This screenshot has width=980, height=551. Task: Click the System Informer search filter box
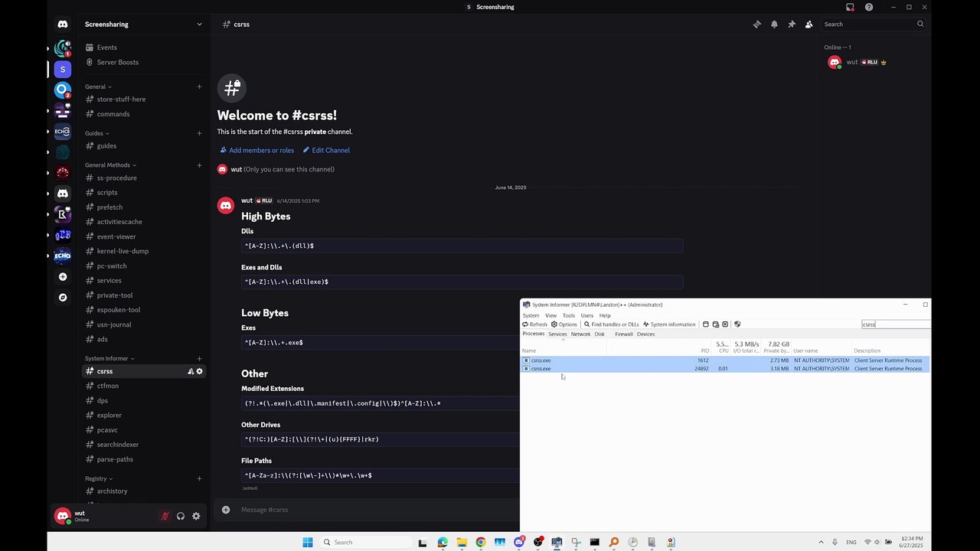click(896, 324)
